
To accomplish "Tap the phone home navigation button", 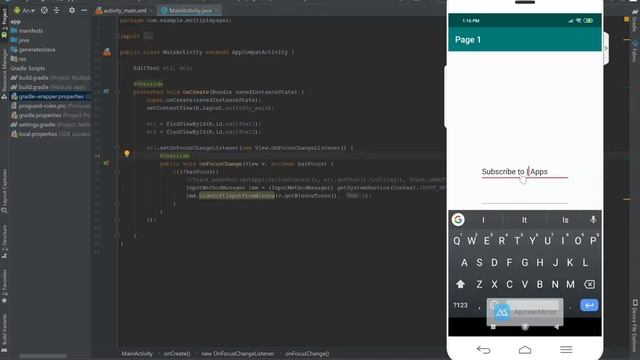I will [525, 349].
